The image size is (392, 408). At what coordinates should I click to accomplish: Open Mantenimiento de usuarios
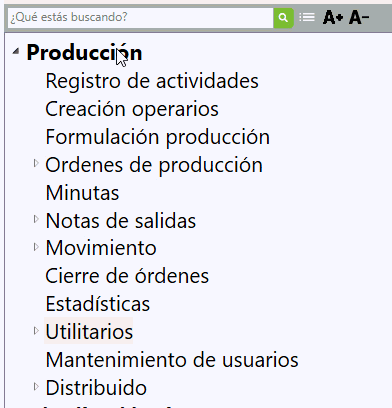tap(172, 360)
